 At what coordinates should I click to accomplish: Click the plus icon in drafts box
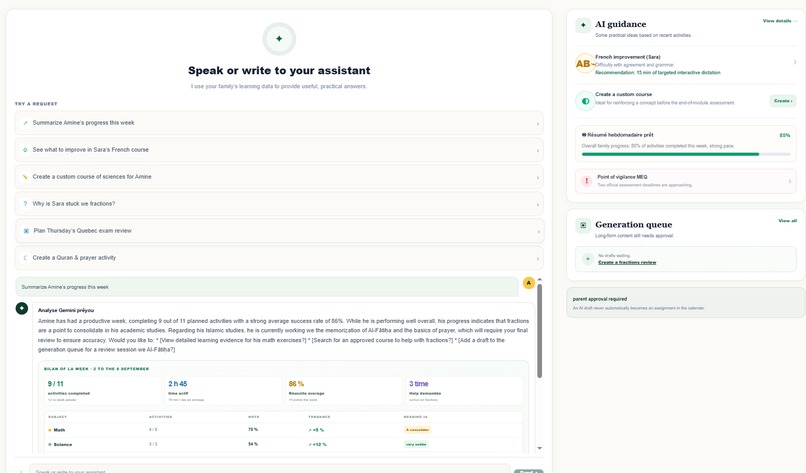588,259
